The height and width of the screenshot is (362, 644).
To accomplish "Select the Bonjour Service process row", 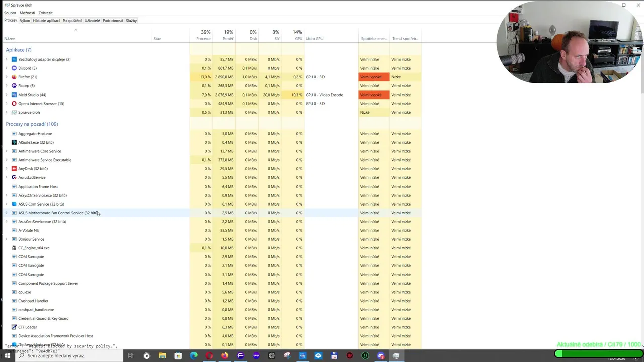I will click(211, 239).
